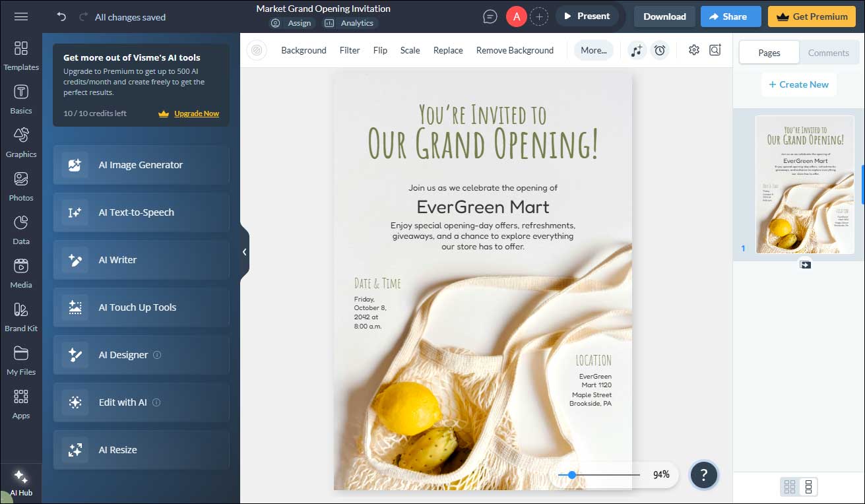Open the Brand Kit panel
This screenshot has width=865, height=504.
[x=20, y=316]
